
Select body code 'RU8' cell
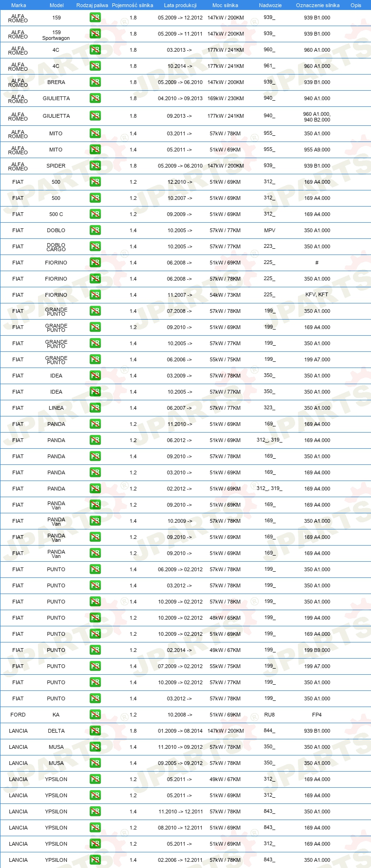coord(269,715)
